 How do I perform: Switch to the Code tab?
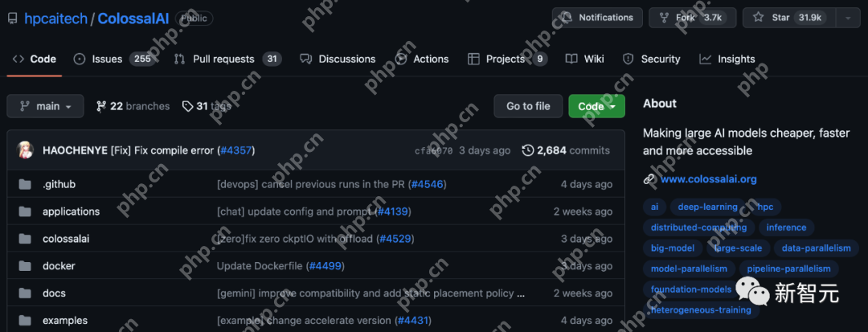tap(35, 59)
